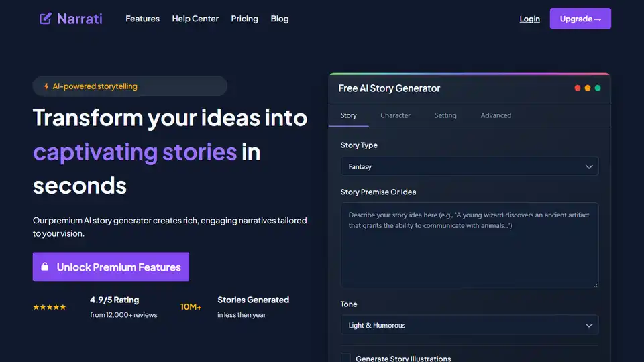This screenshot has height=362, width=644.
Task: Expand the Tone dropdown
Action: point(469,325)
